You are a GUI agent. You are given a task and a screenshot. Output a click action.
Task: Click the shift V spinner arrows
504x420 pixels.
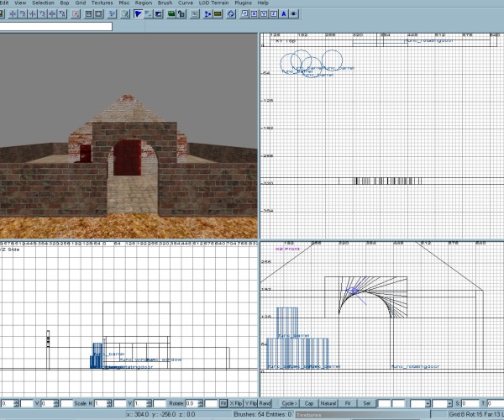click(55, 403)
